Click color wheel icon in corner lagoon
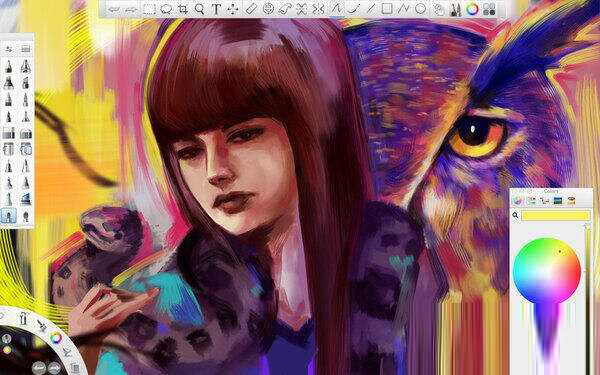The width and height of the screenshot is (600, 375). point(55,338)
